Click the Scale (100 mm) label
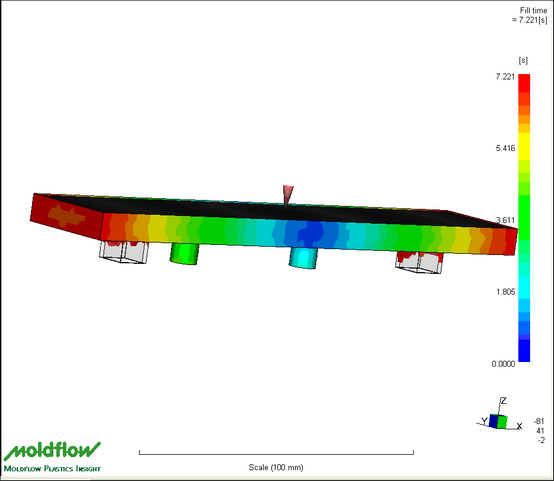This screenshot has height=481, width=554. coord(276,467)
